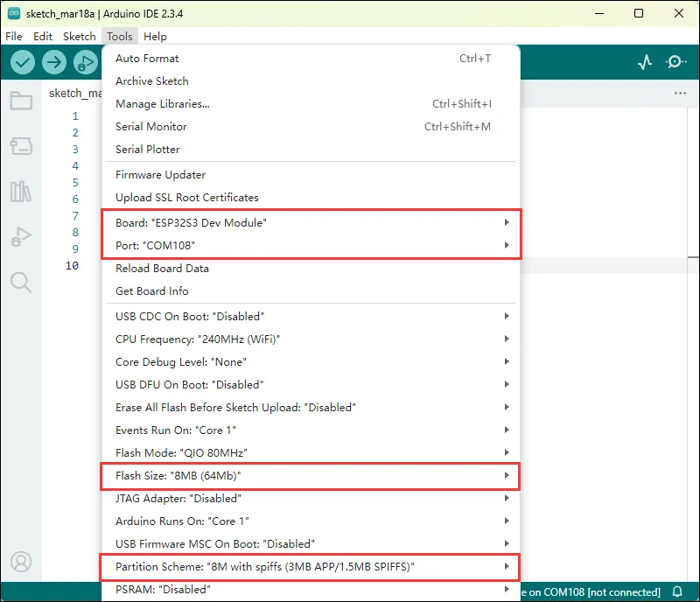Click line number 1 in editor gutter
This screenshot has height=602, width=700.
[75, 116]
